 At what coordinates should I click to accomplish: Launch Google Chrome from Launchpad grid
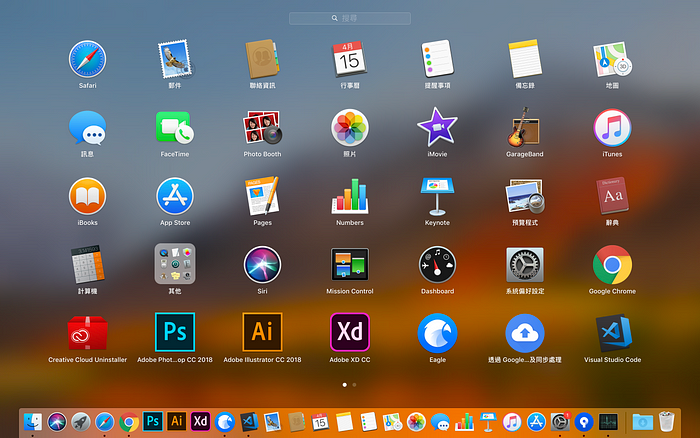pyautogui.click(x=612, y=265)
